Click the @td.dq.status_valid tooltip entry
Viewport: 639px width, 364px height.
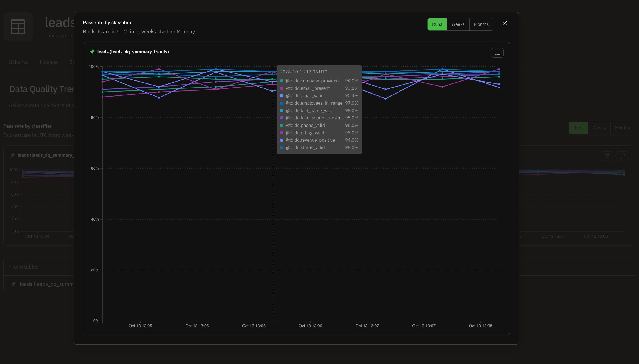[319, 147]
